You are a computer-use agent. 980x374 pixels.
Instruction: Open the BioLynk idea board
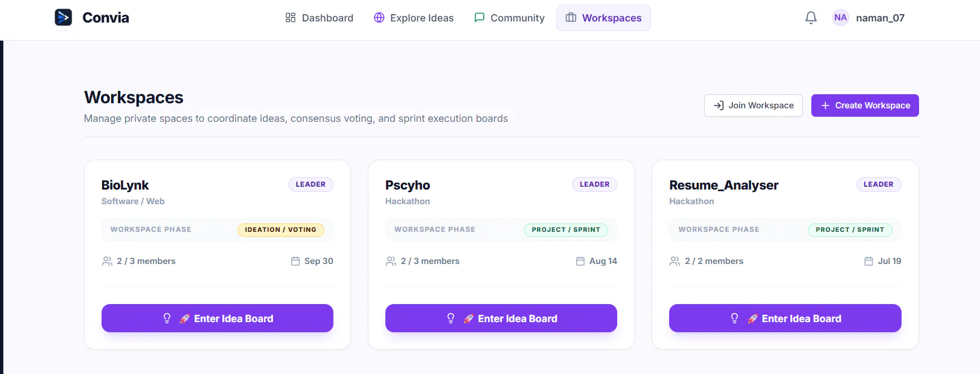point(217,318)
